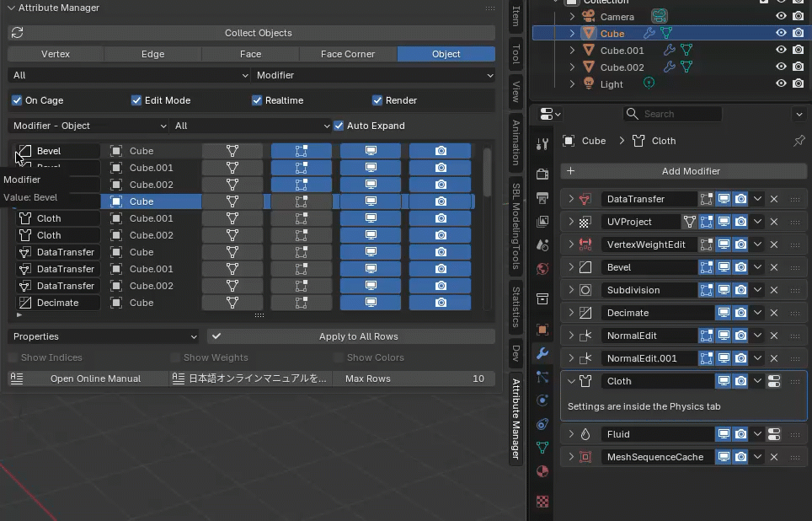Switch to the Face Corner tab

tap(348, 54)
